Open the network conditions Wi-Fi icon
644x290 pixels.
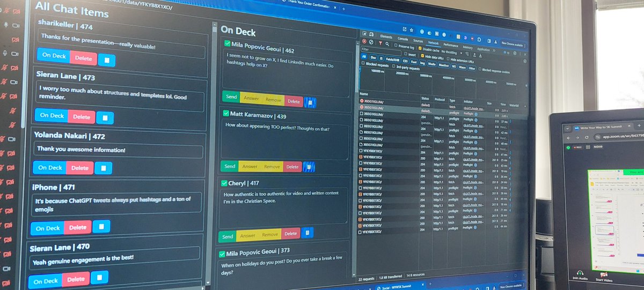(x=467, y=54)
